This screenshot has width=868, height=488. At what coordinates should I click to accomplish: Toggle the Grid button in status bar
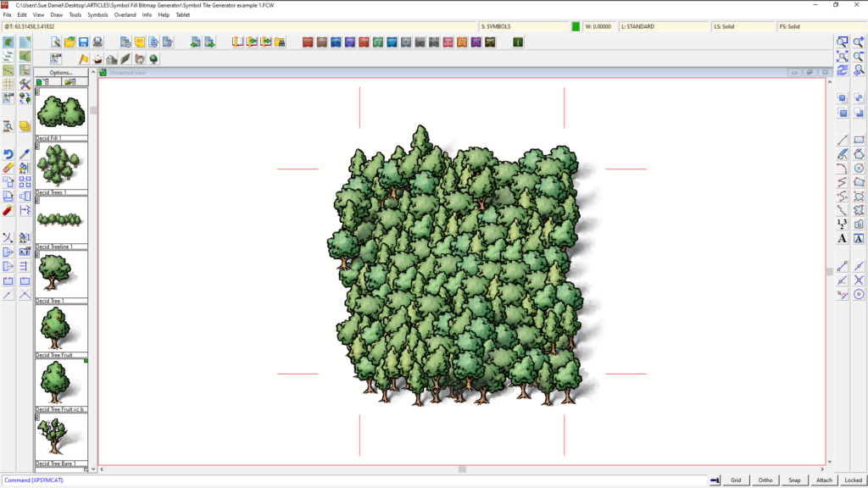736,480
